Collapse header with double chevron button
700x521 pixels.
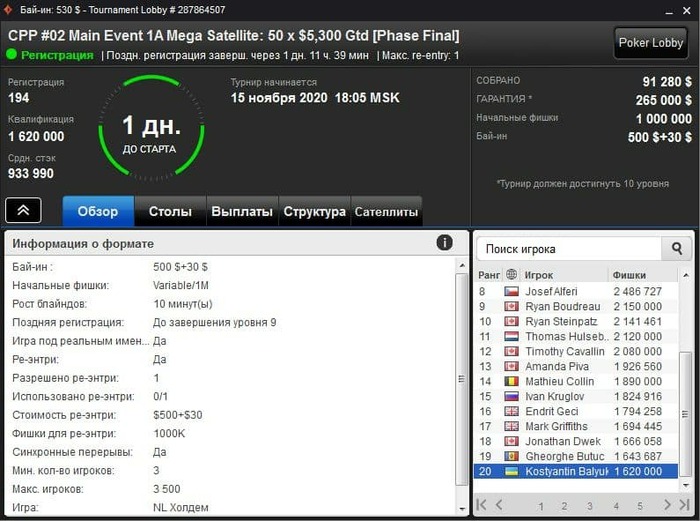pos(23,210)
